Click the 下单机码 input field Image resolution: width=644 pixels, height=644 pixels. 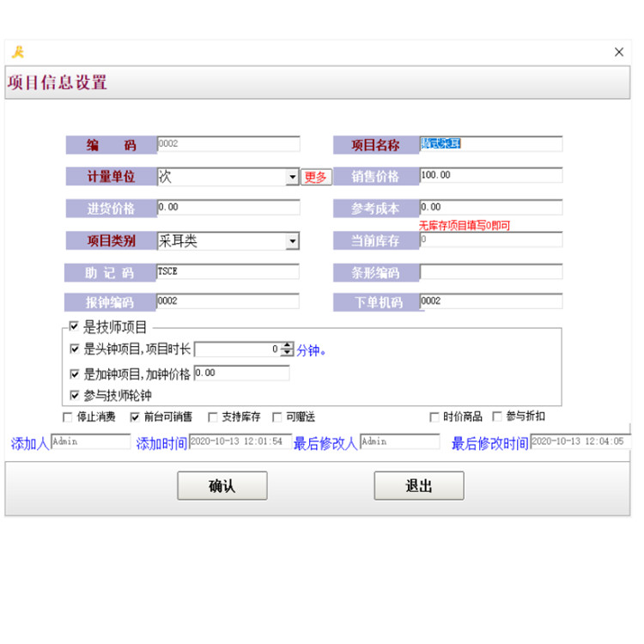491,301
